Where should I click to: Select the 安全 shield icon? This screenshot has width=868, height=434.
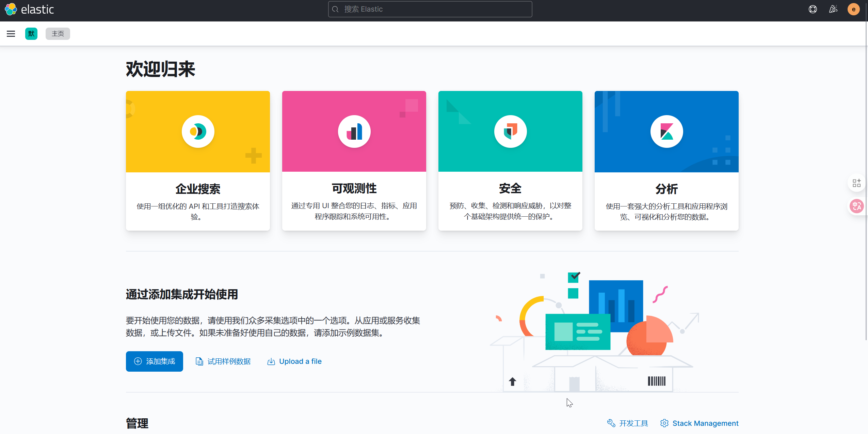pos(510,131)
